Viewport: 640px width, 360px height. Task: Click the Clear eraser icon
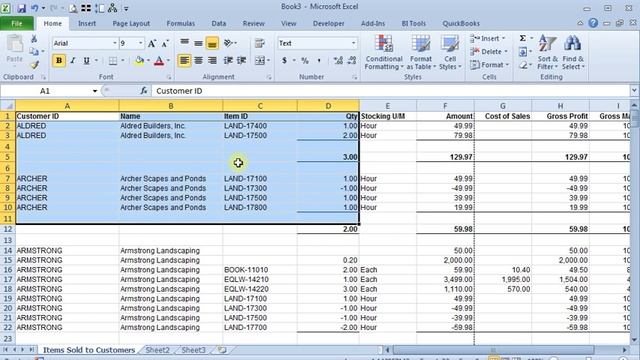(x=524, y=65)
